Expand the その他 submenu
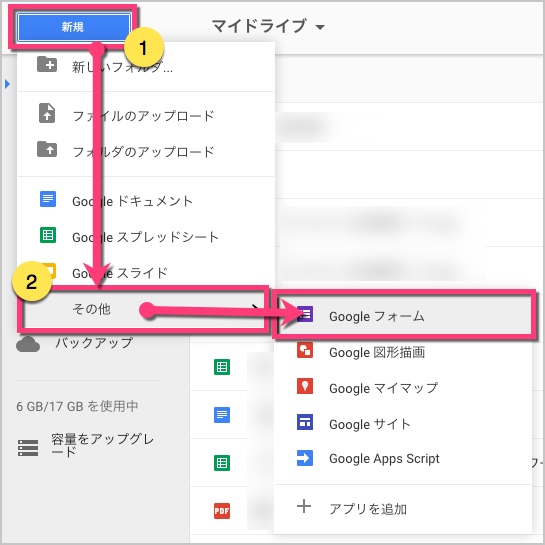 (x=144, y=309)
